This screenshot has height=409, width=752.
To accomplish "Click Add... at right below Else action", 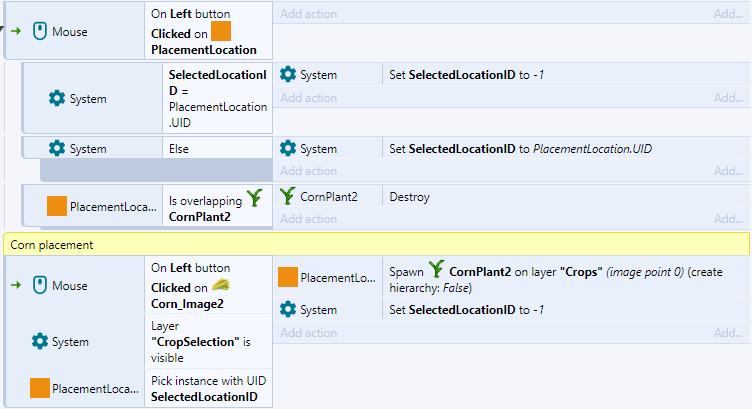I will [x=728, y=171].
